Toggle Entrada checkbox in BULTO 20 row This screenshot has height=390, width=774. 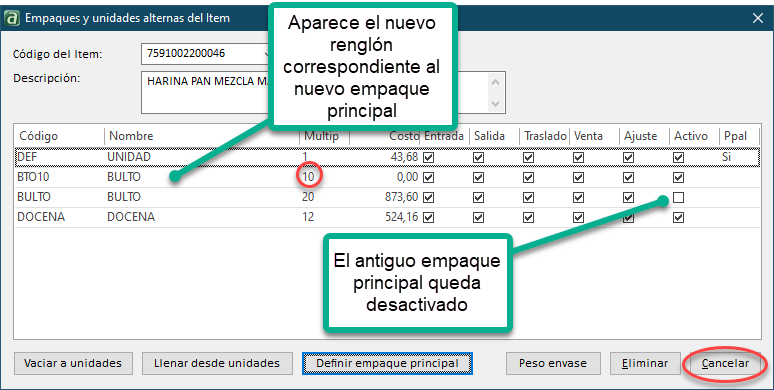(x=428, y=197)
